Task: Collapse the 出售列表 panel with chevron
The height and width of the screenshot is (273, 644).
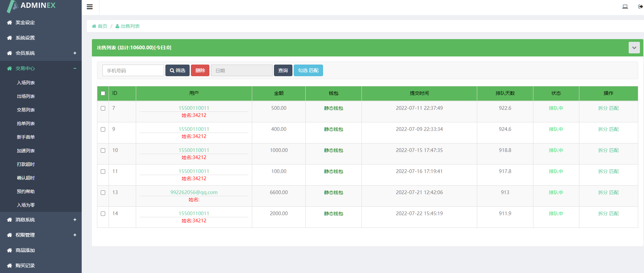Action: (634, 48)
